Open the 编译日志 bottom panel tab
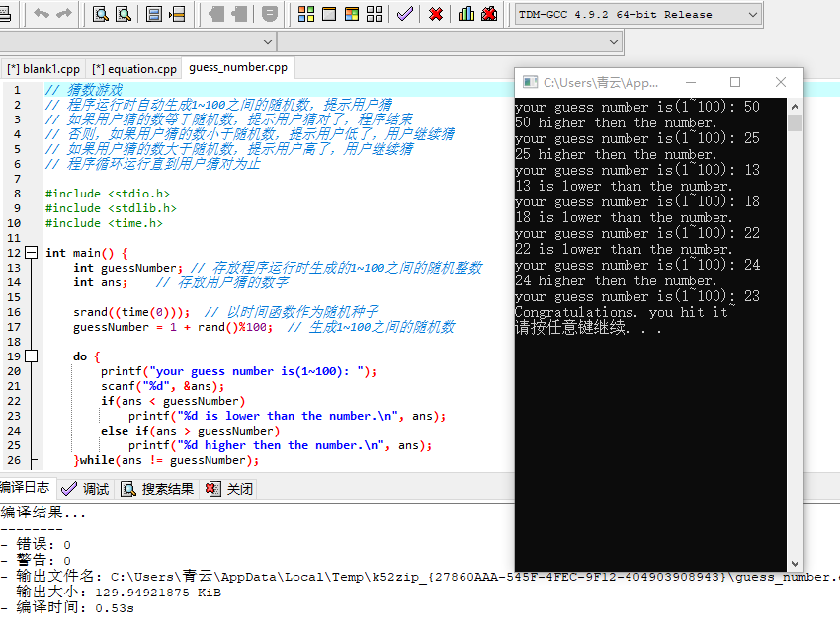 click(x=26, y=488)
